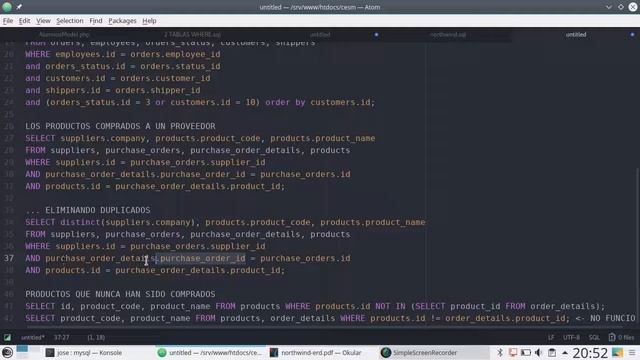Open the Find menu
The image size is (640, 360).
(96, 21)
